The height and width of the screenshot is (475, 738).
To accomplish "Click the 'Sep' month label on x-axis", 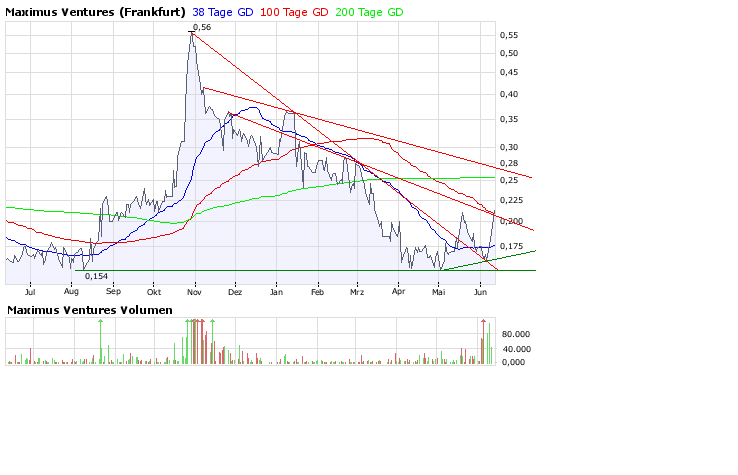I will (113, 292).
